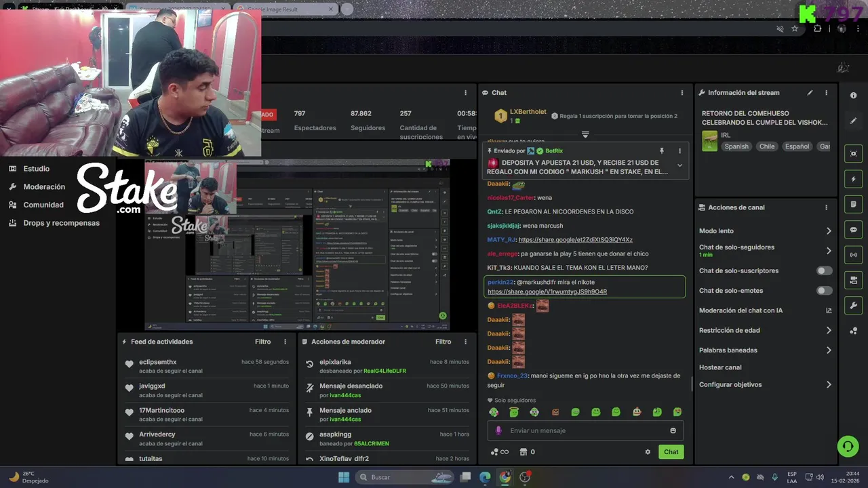This screenshot has width=868, height=488.
Task: Click the chat panel scrollbar
Action: click(x=692, y=384)
